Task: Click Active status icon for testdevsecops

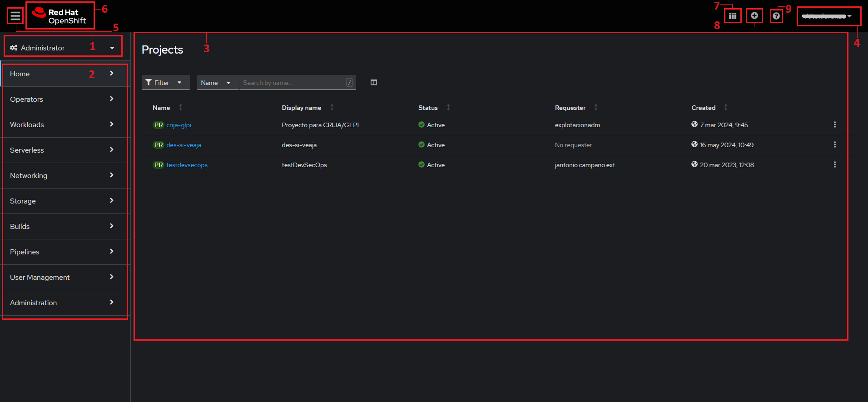Action: point(422,164)
